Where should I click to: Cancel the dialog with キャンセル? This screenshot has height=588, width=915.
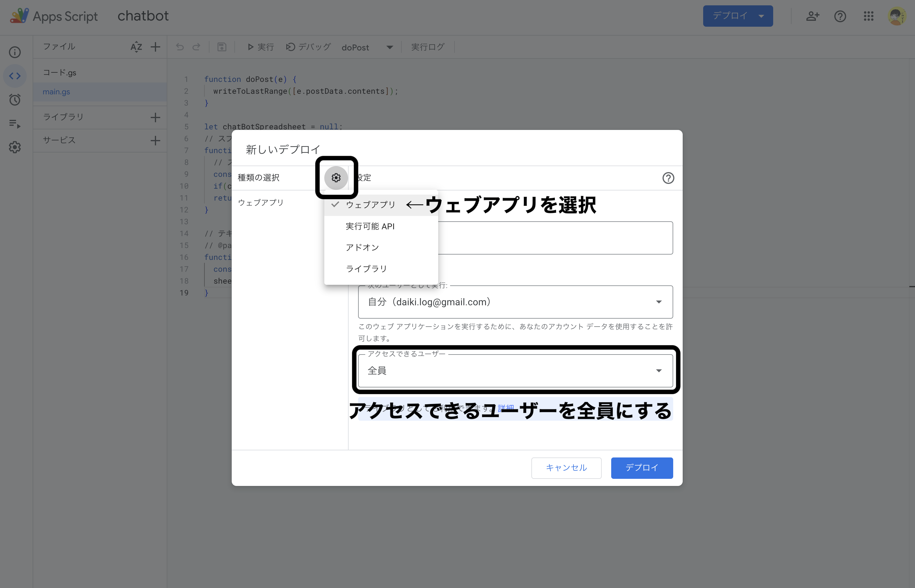[566, 468]
